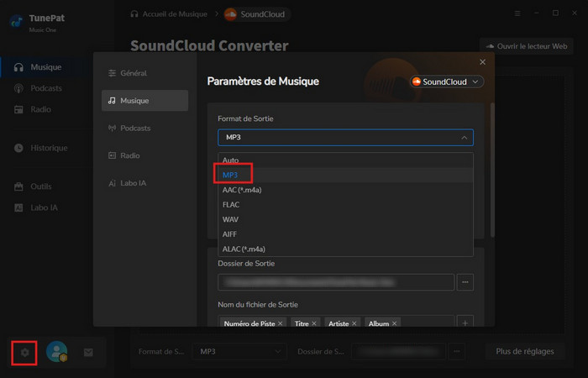
Task: Open the mail envelope icon
Action: [x=88, y=353]
